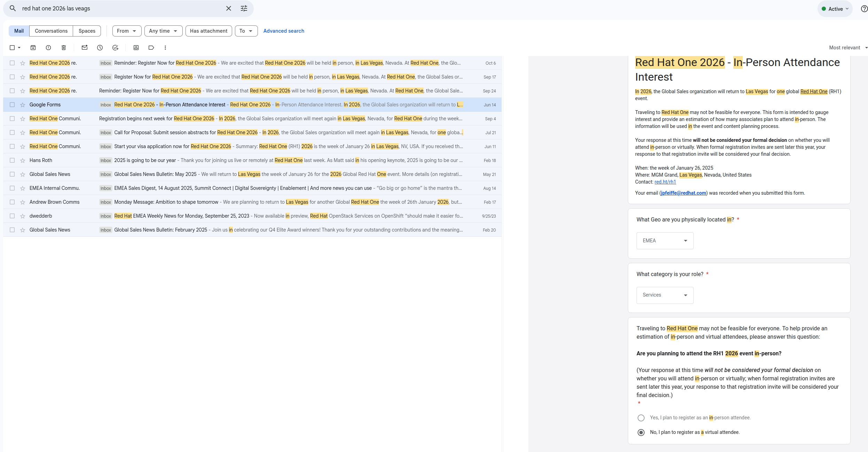Switch to the Conversations tab
The image size is (868, 452).
coord(51,31)
